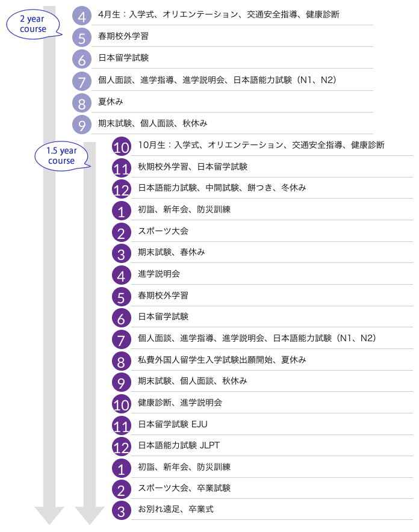Screen dimensions: 419x532
Task: Click the month 2 circle beside 卒業試験 row
Action: [x=122, y=490]
